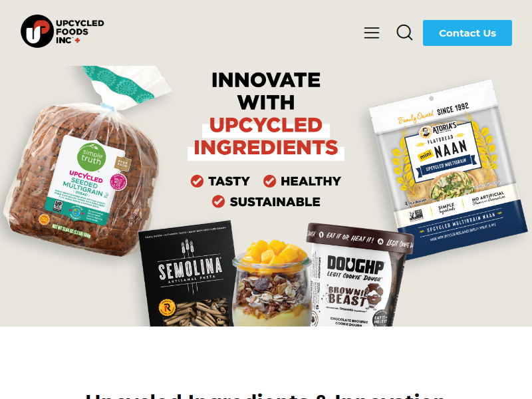532x399 pixels.
Task: Click the UPCYCLED INGREDIENTS red heading
Action: click(265, 136)
